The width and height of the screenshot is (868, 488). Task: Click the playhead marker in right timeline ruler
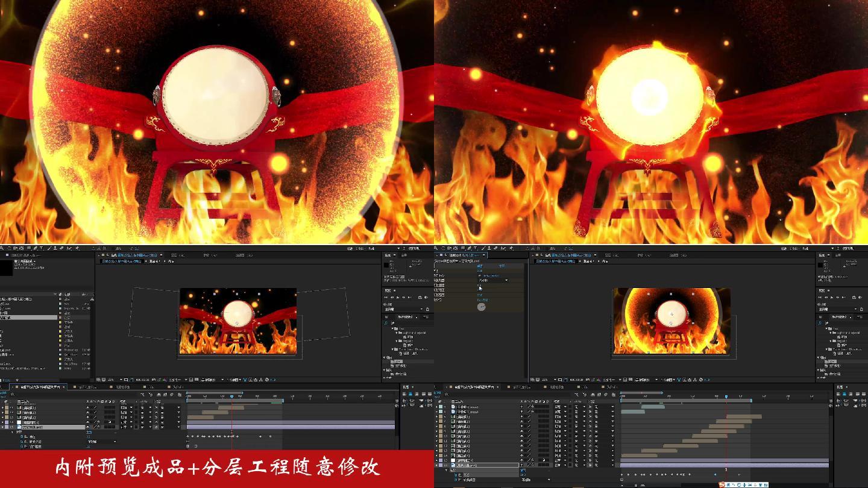pos(726,396)
